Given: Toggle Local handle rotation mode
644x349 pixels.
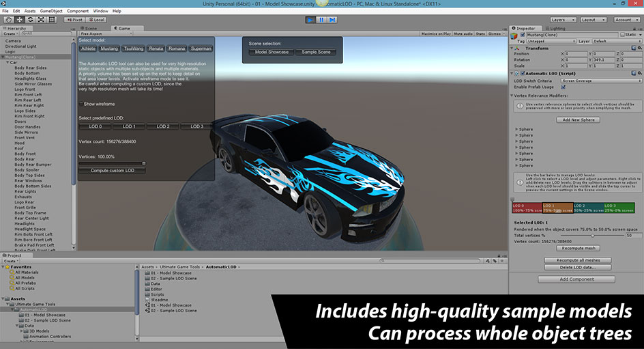Looking at the screenshot, I should (x=96, y=19).
